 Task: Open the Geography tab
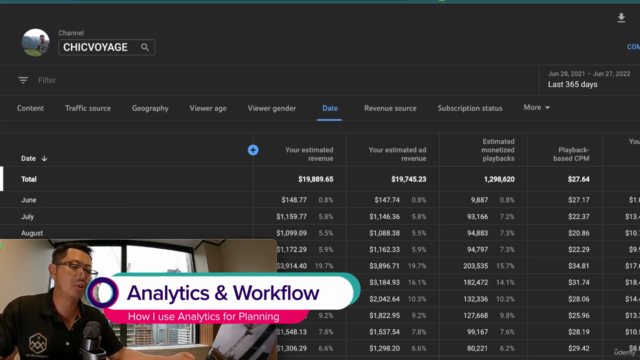coord(150,108)
